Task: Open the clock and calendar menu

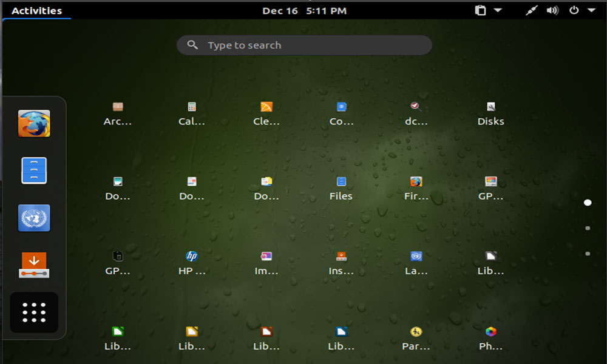Action: click(x=304, y=10)
